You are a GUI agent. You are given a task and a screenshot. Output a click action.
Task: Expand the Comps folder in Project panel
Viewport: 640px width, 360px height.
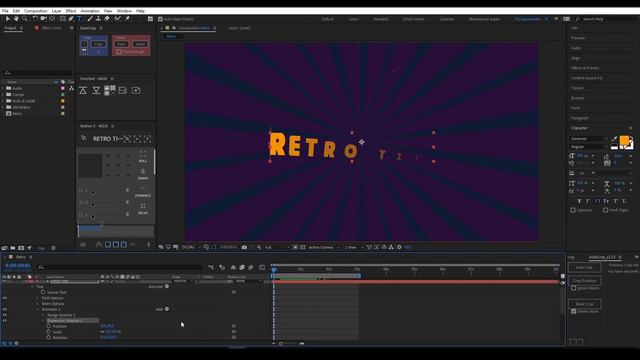[x=3, y=95]
